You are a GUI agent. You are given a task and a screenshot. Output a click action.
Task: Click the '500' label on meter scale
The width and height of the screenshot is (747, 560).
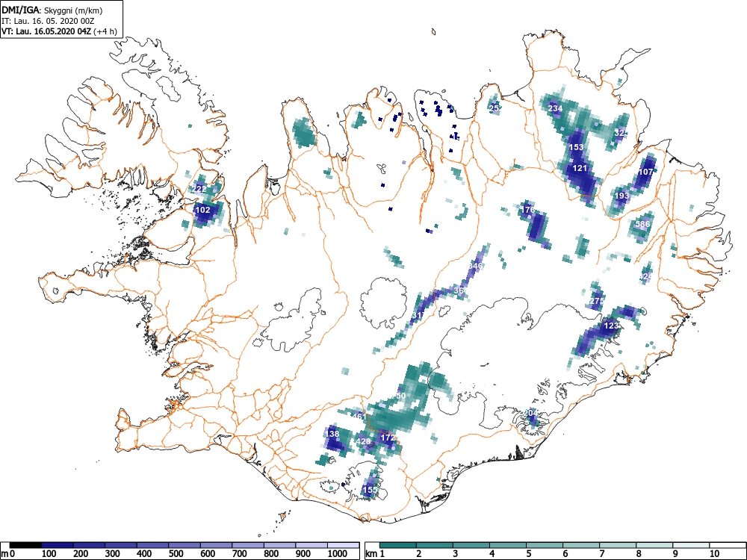(x=176, y=553)
